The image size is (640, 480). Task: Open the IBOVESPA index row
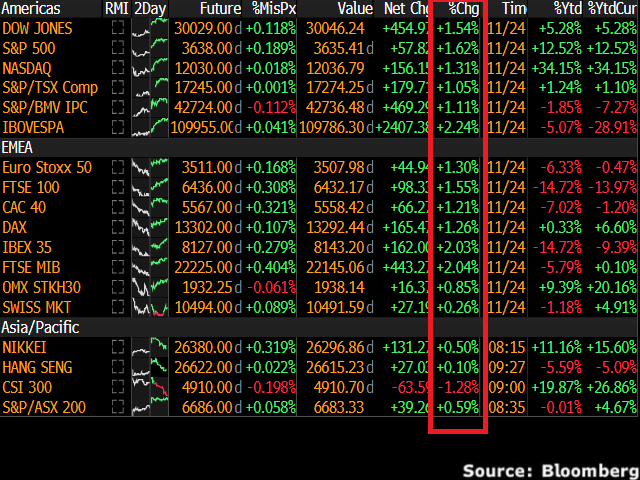pyautogui.click(x=320, y=128)
